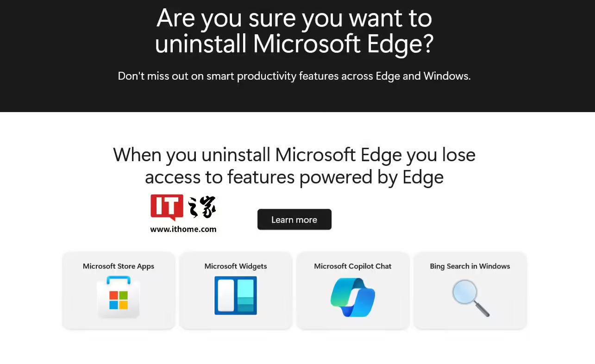Click the blue Microsoft Widgets icon
Screen dimensions: 595x364
(x=236, y=295)
